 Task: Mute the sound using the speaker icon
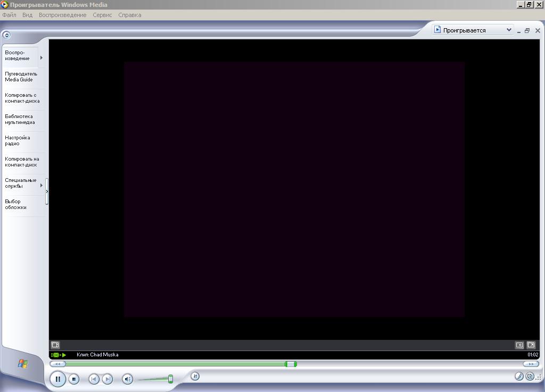pos(128,379)
